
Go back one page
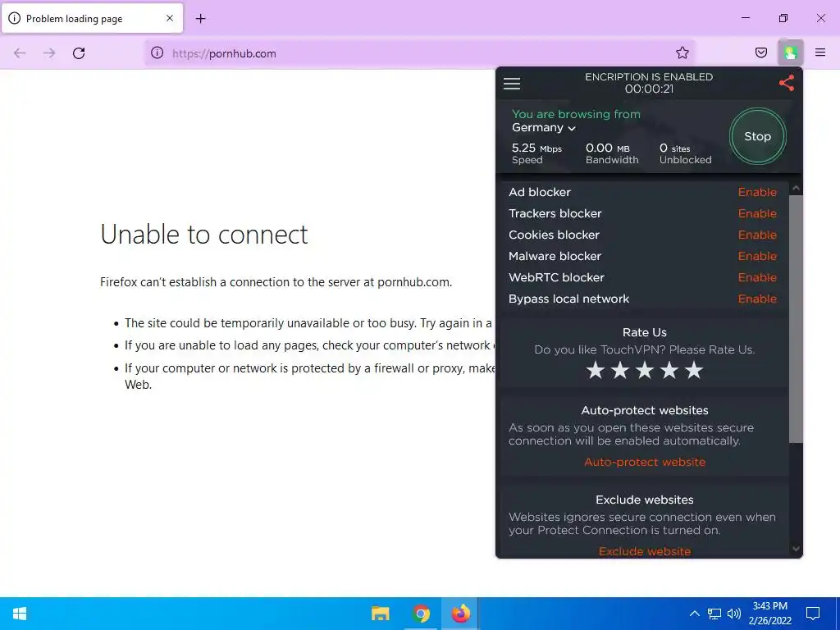click(20, 53)
